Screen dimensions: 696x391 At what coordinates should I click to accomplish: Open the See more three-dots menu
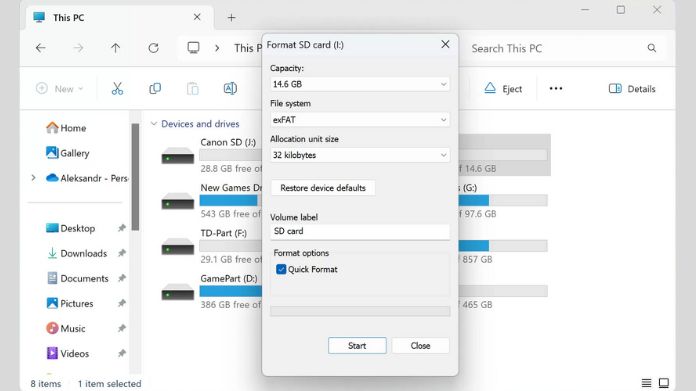[x=556, y=88]
